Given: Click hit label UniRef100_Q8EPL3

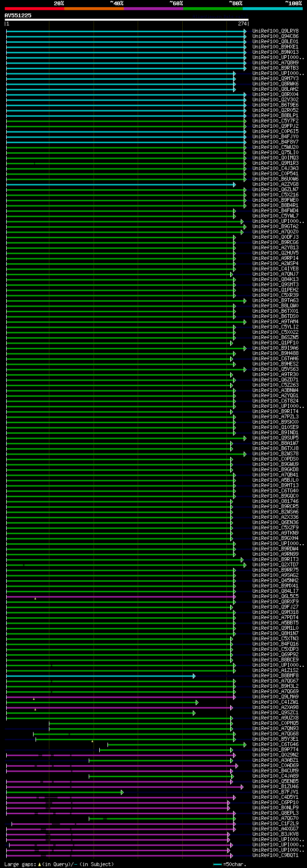Looking at the screenshot, I should click(x=275, y=813).
